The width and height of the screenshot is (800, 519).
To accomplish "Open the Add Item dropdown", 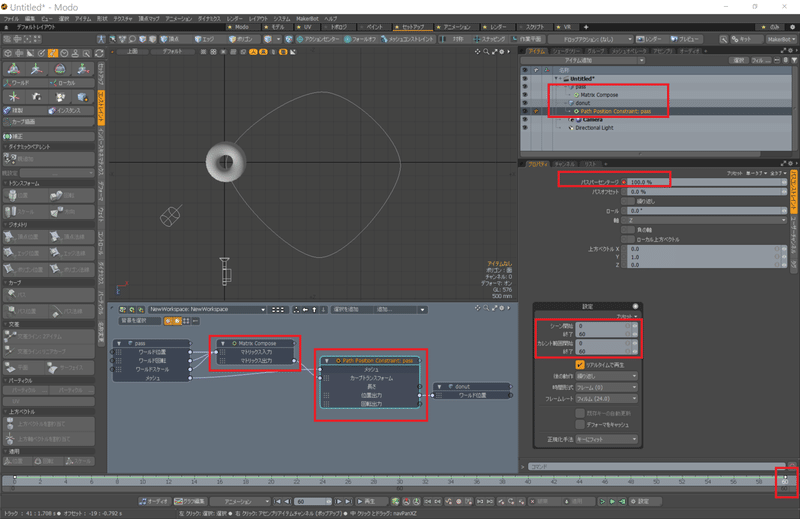I will coord(583,60).
